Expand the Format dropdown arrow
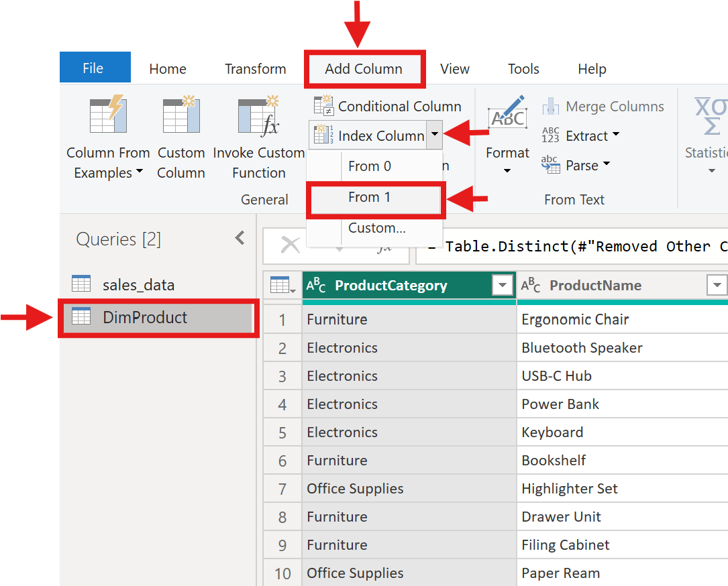728x586 pixels. (507, 171)
